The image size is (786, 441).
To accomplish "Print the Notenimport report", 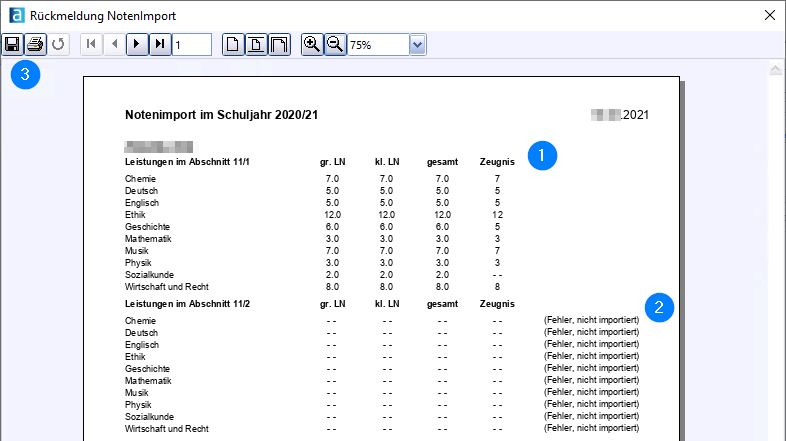I will click(35, 45).
